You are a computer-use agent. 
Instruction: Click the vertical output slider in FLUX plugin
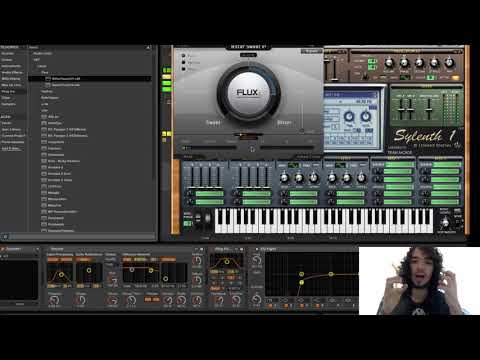click(x=302, y=118)
